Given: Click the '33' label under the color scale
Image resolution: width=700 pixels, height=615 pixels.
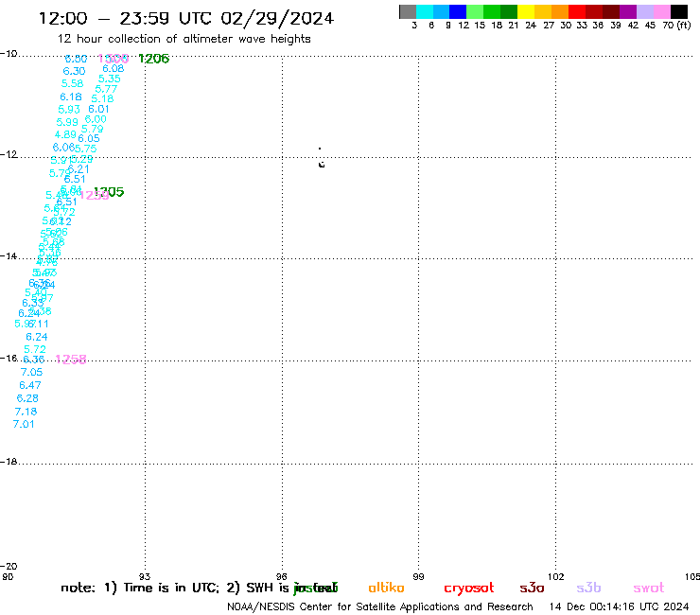Looking at the screenshot, I should tap(581, 26).
